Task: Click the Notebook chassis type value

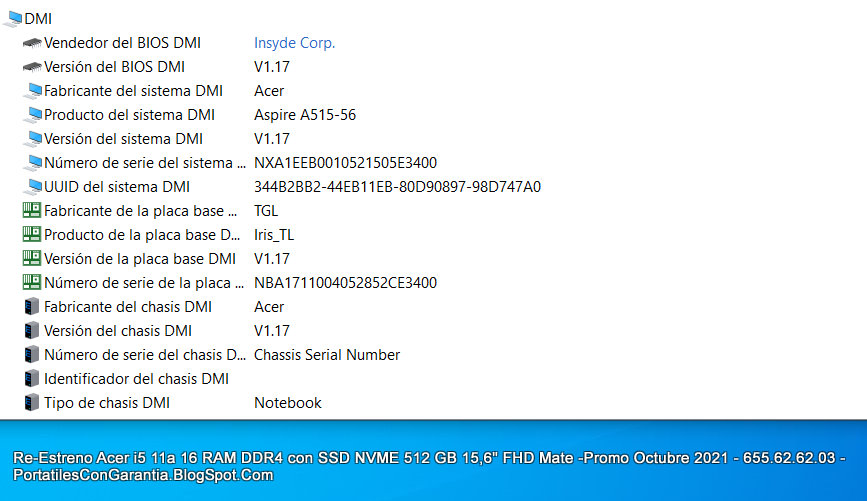Action: click(x=288, y=403)
